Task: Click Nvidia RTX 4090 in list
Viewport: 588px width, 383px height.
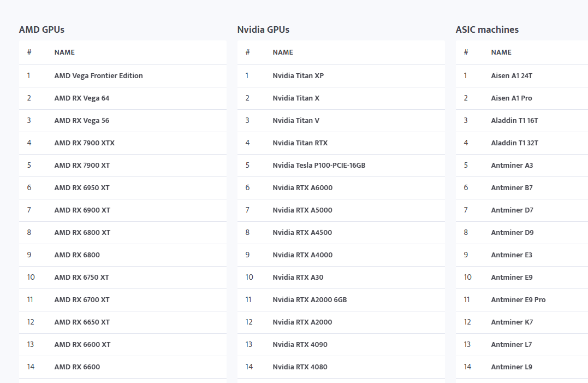Action: 300,345
